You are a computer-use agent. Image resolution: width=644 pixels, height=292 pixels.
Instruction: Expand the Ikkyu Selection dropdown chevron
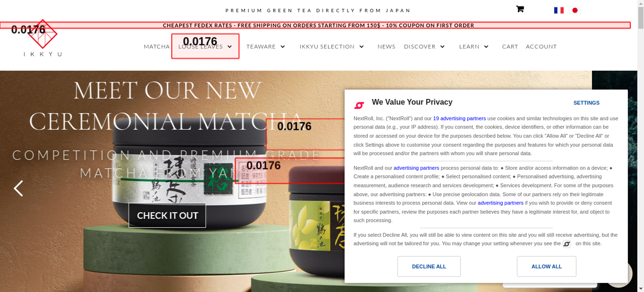point(362,47)
